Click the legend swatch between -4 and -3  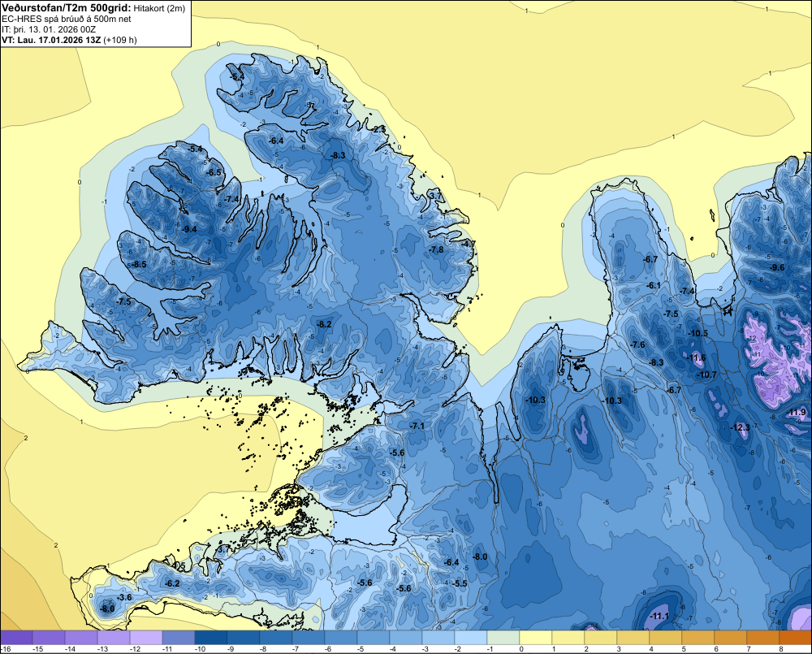[406, 638]
